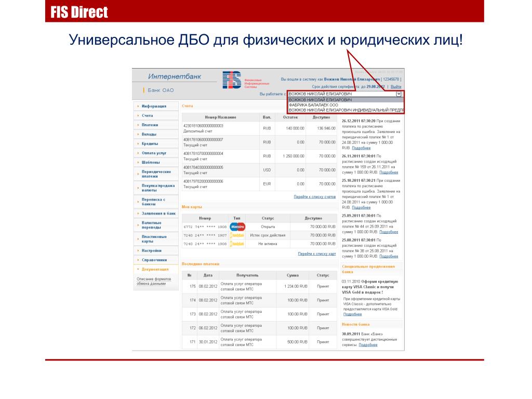Click the 500.00 RUB payment amount
The image size is (532, 399).
coord(297,342)
